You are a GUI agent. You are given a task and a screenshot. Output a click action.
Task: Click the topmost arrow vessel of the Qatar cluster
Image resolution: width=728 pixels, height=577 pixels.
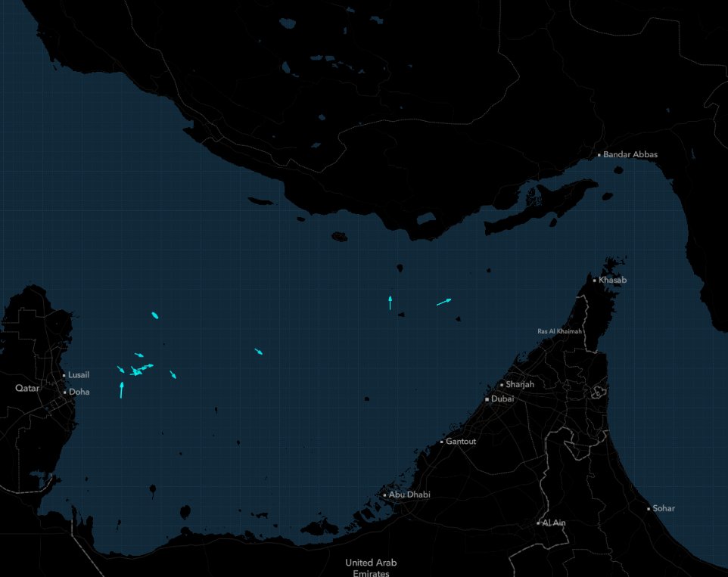(x=138, y=355)
